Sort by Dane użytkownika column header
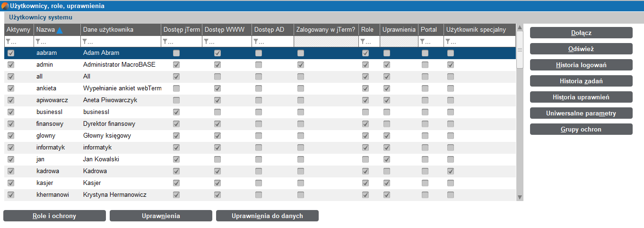Screen dimensions: 644x228 pyautogui.click(x=108, y=30)
